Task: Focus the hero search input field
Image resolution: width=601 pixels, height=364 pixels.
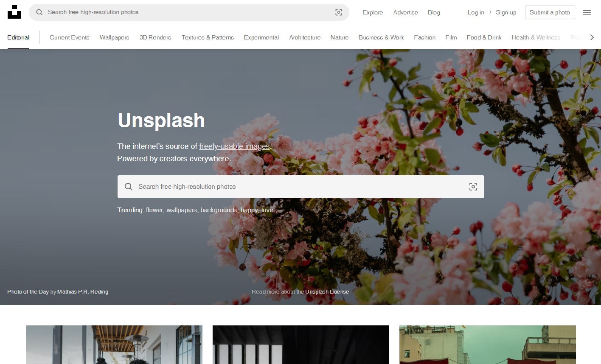Action: 301,187
